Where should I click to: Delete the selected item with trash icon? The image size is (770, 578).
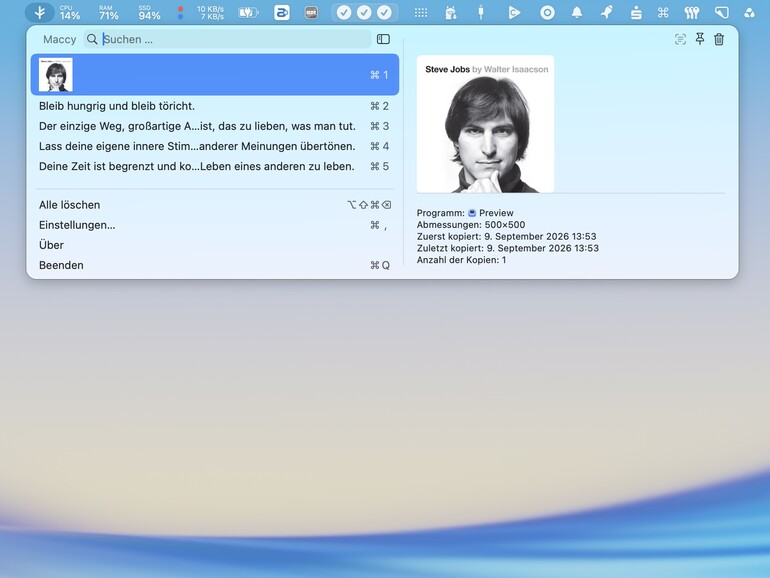[719, 39]
